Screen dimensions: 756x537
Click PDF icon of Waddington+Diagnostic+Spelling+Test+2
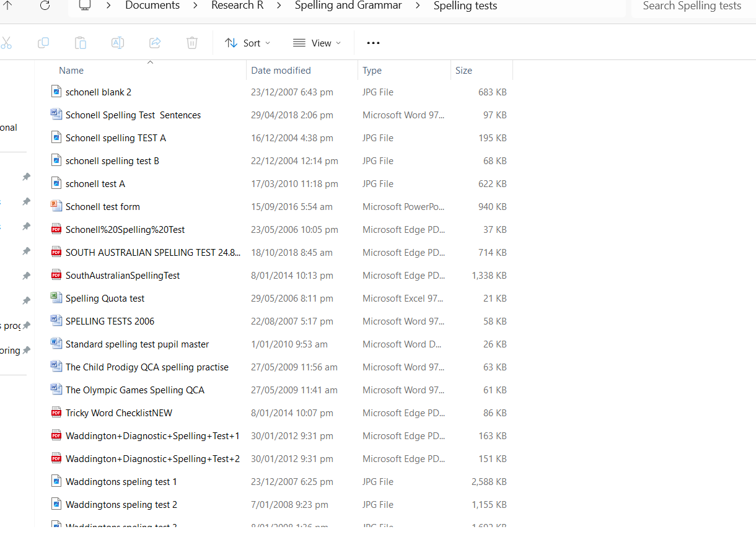pos(56,458)
